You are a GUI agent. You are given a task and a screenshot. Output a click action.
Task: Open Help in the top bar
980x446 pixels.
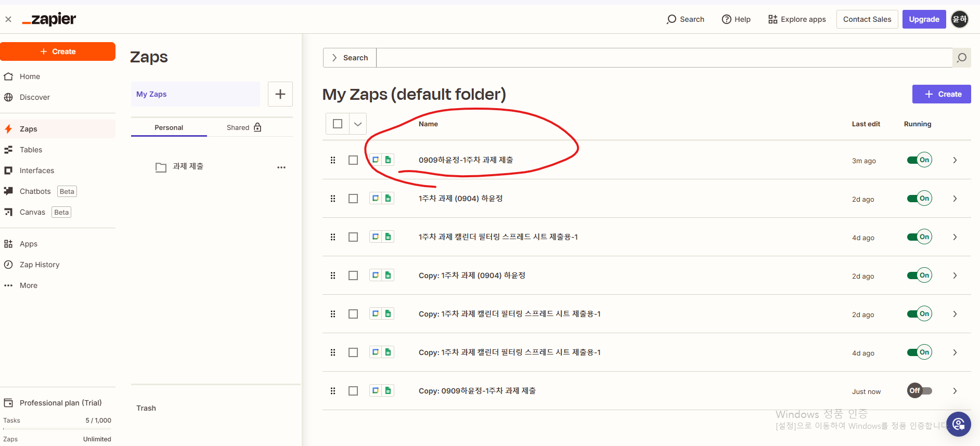pos(736,19)
